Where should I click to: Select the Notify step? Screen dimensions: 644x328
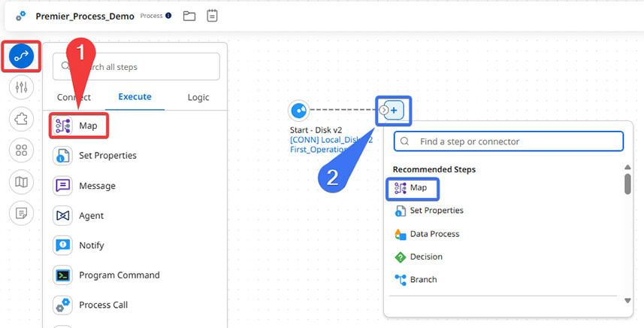91,245
